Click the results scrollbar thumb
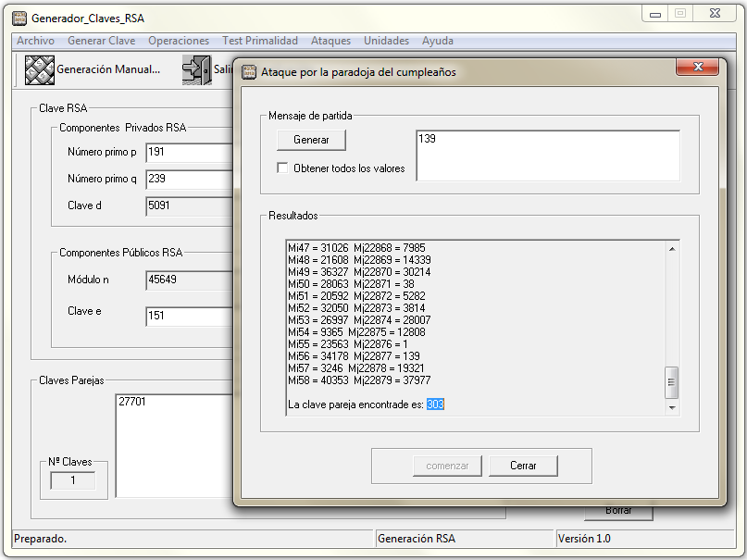This screenshot has width=747, height=560. click(x=672, y=380)
